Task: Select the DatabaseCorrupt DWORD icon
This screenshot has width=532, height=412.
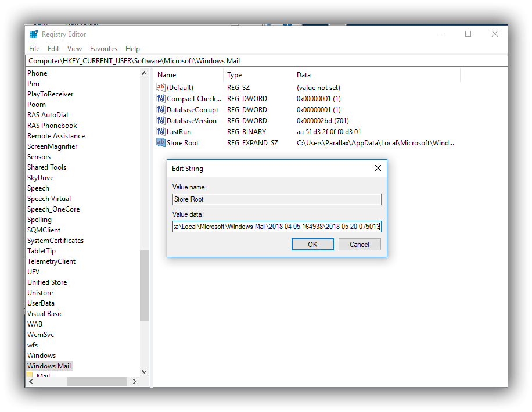Action: pos(160,109)
